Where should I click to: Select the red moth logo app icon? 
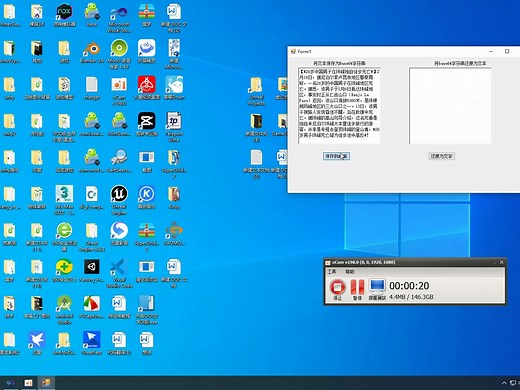[x=147, y=84]
